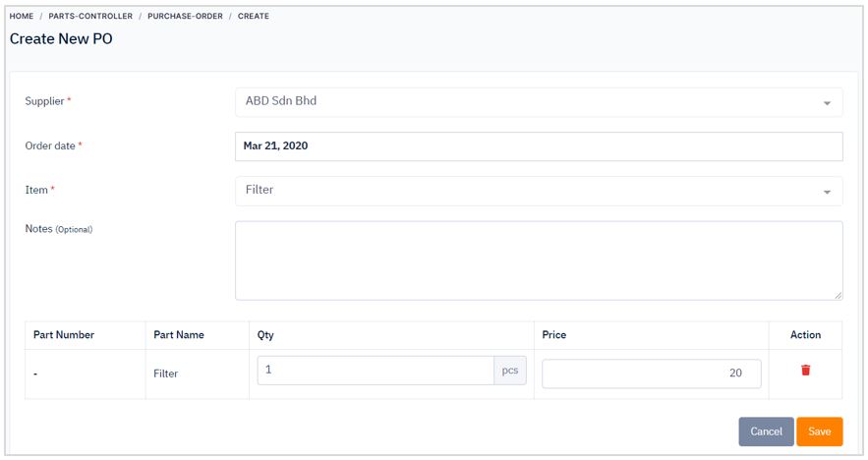Screen dimensions: 868x460
Task: Navigate to PURCHASE-ORDER breadcrumb
Action: click(x=185, y=16)
